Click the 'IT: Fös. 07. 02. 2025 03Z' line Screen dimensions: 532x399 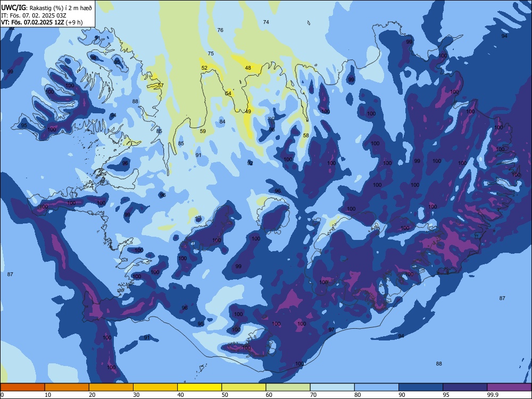pos(34,15)
